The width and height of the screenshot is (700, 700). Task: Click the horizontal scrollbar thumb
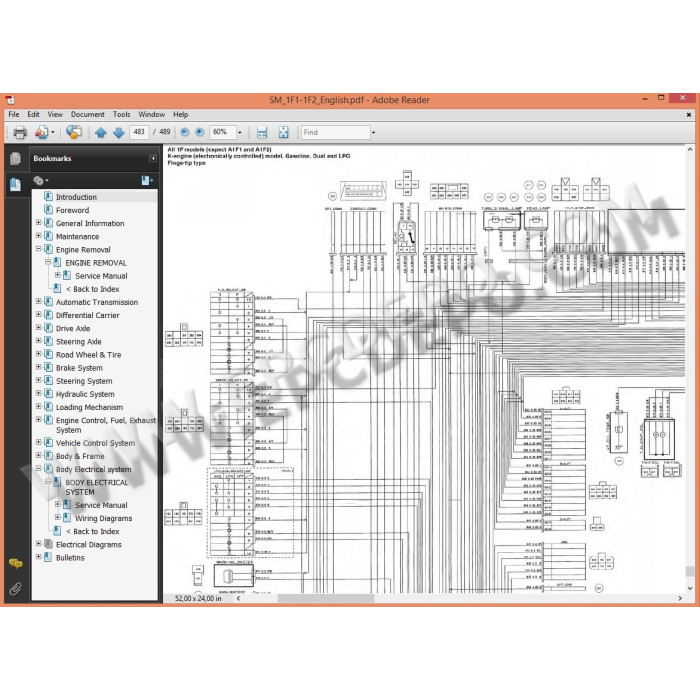[x=326, y=598]
